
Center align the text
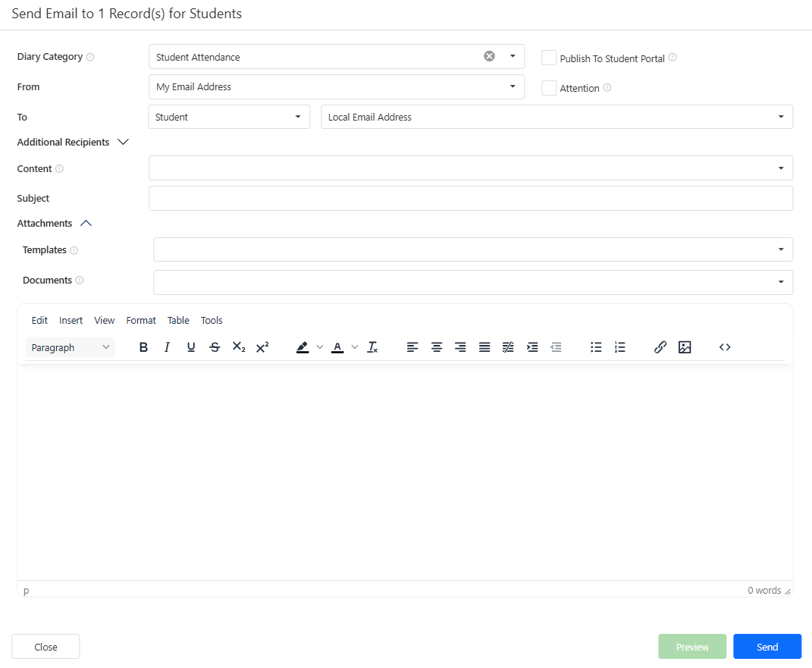(437, 347)
